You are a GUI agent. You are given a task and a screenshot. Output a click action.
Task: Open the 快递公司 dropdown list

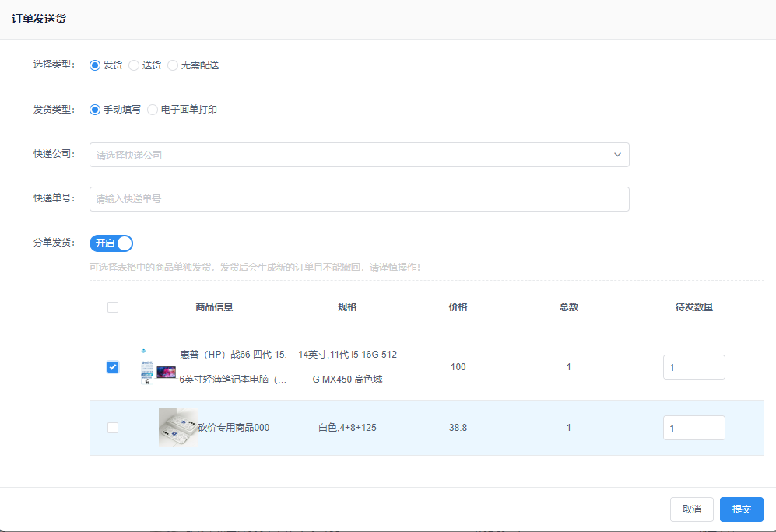pyautogui.click(x=358, y=155)
